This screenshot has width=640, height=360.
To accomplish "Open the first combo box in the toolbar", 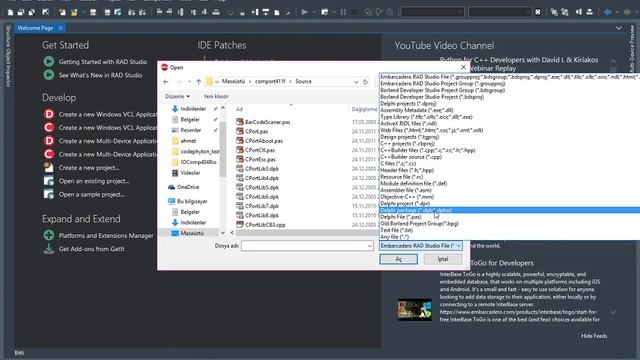I will 432,12.
